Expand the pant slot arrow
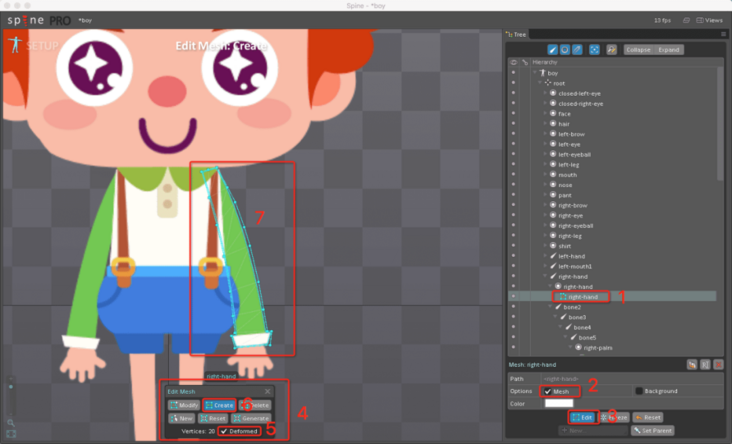The height and width of the screenshot is (444, 732). click(545, 195)
